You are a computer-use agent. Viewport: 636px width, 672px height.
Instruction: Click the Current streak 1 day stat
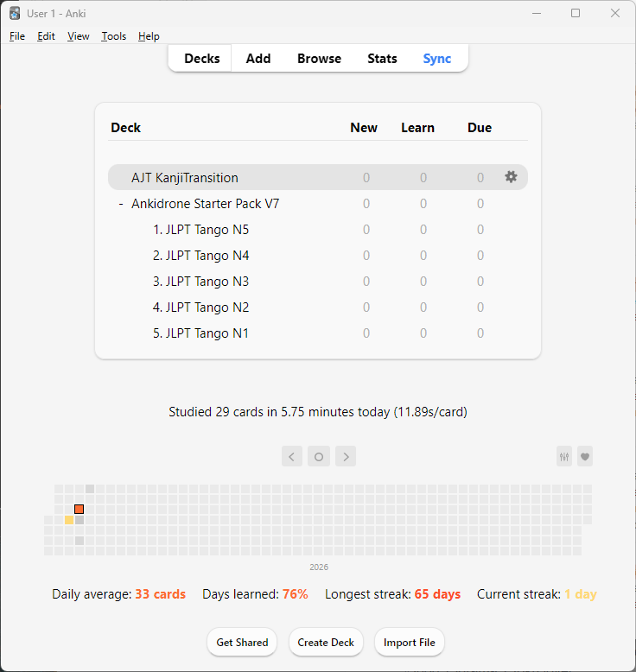coord(537,594)
